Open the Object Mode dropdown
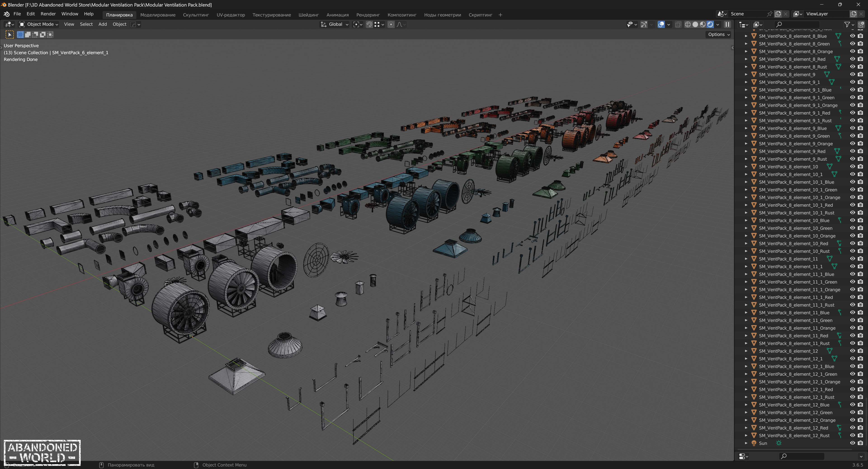 [38, 24]
